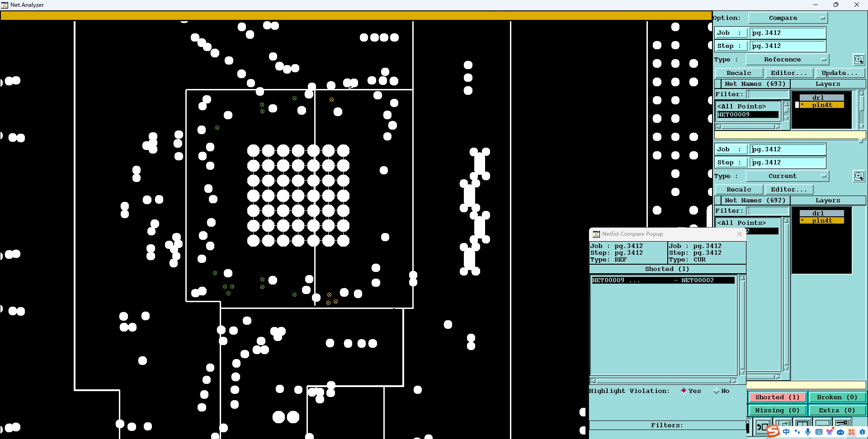Select the Shorted (1) results tab

pyautogui.click(x=778, y=397)
